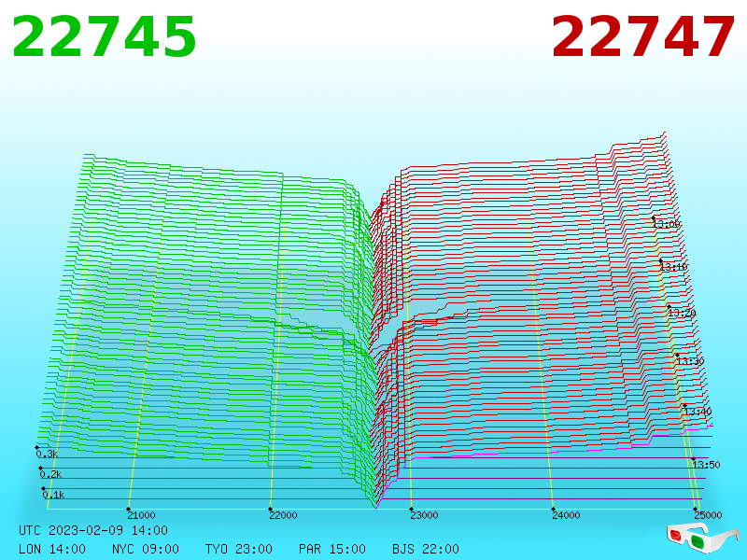
Task: Click the 0.1k depth axis label
Action: 54,495
